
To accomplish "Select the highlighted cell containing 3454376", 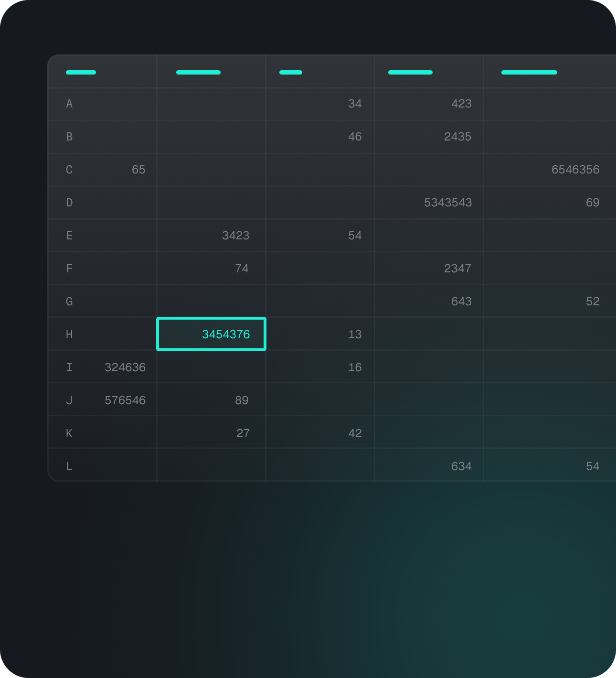I will coord(211,334).
